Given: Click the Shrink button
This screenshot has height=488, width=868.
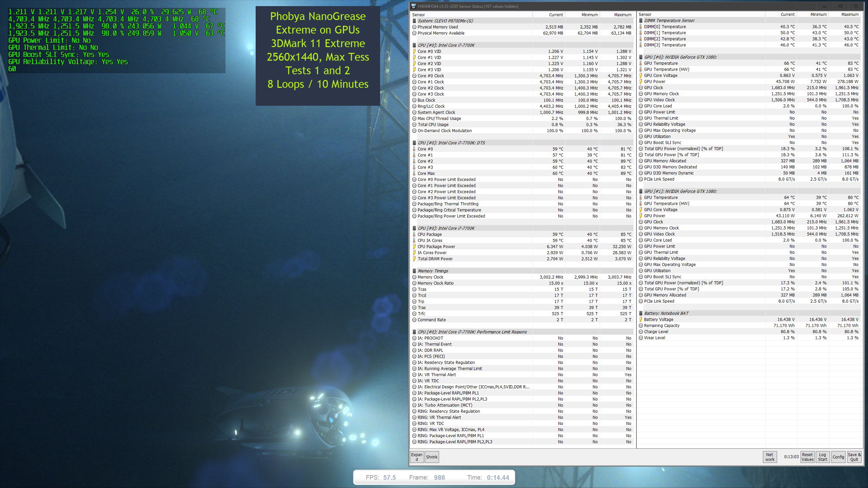Looking at the screenshot, I should (x=432, y=457).
